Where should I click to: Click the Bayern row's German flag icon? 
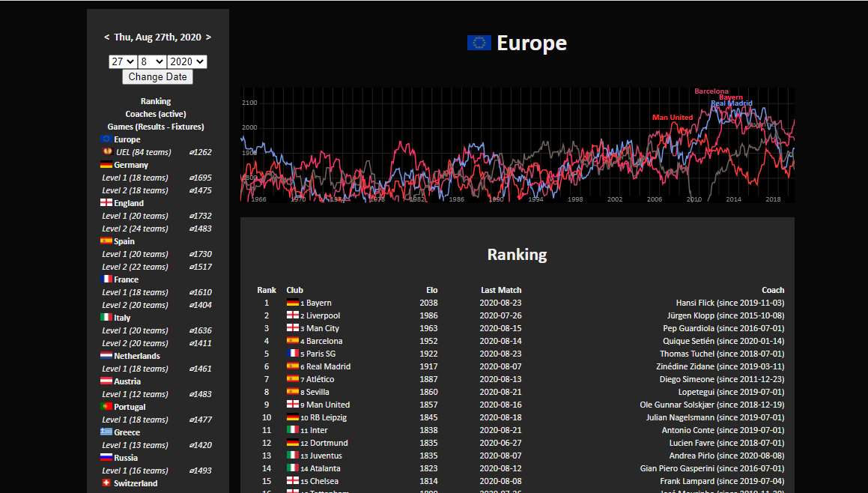tap(293, 303)
